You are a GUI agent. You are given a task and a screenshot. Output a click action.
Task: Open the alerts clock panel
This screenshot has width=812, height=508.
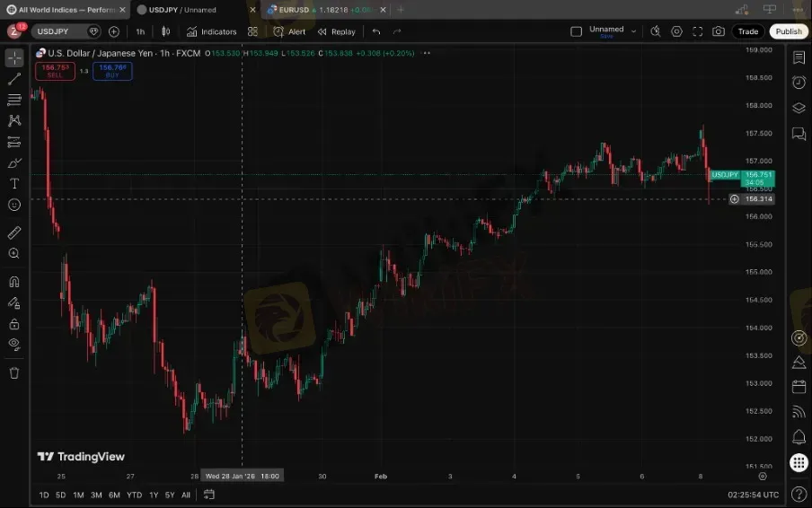pyautogui.click(x=799, y=83)
